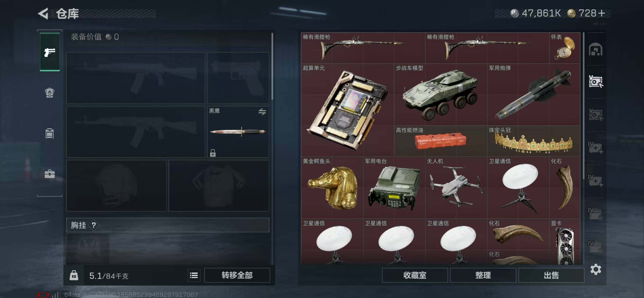Toggle the padlock on the 黑鹰 knife
The height and width of the screenshot is (298, 644).
click(x=213, y=153)
